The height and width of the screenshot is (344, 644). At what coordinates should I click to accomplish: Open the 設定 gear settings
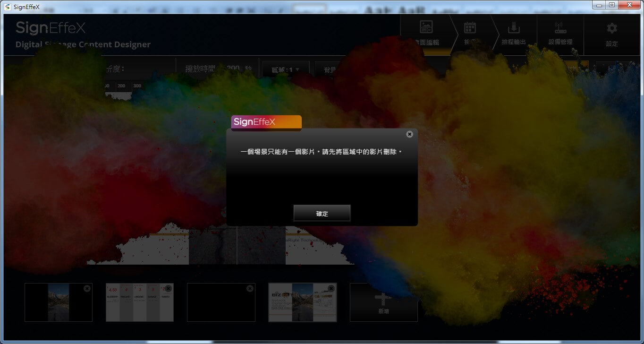(x=611, y=34)
